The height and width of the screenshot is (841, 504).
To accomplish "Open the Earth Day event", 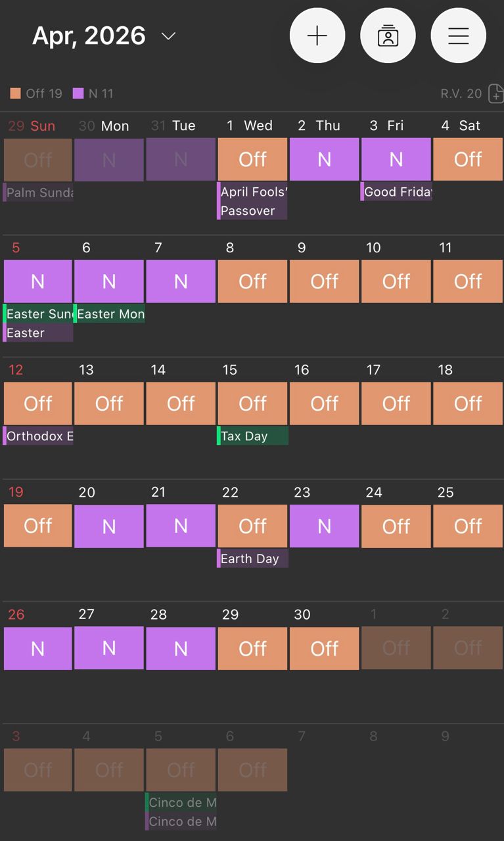I will [x=252, y=558].
